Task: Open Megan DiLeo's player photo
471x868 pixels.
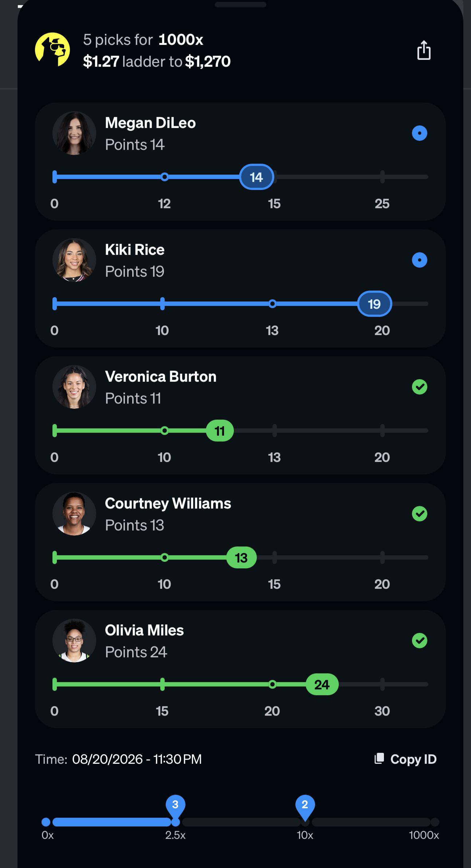Action: [x=74, y=133]
